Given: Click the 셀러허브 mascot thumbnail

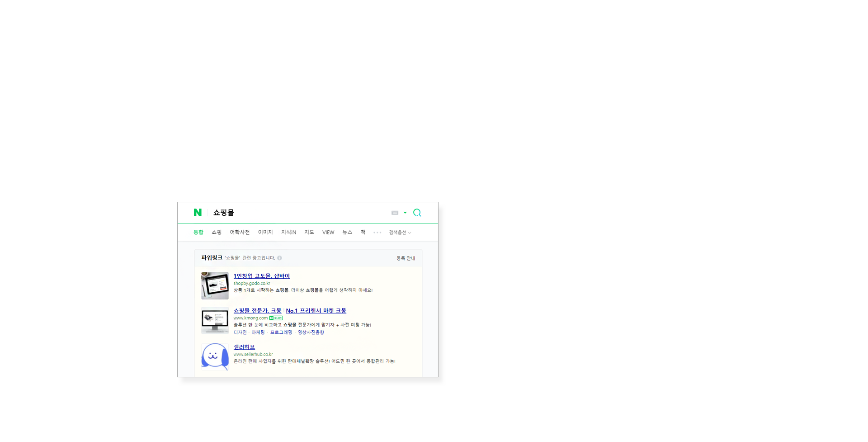Looking at the screenshot, I should (x=215, y=356).
